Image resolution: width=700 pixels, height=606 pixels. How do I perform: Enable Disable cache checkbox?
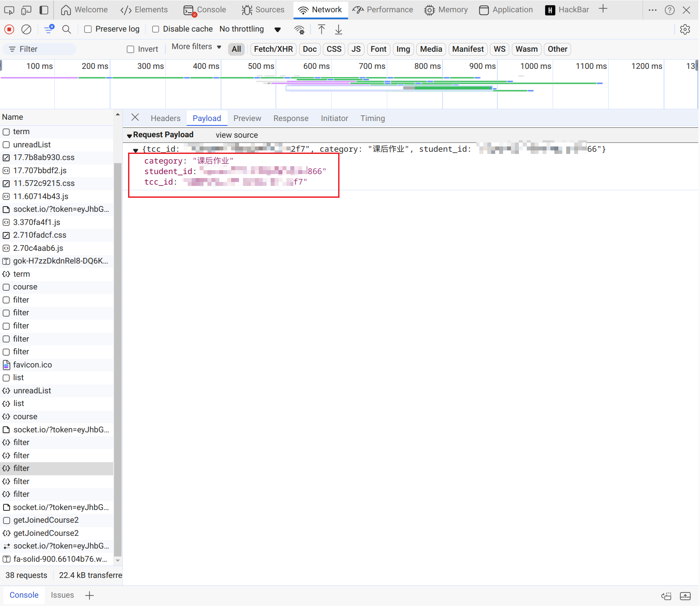point(156,29)
